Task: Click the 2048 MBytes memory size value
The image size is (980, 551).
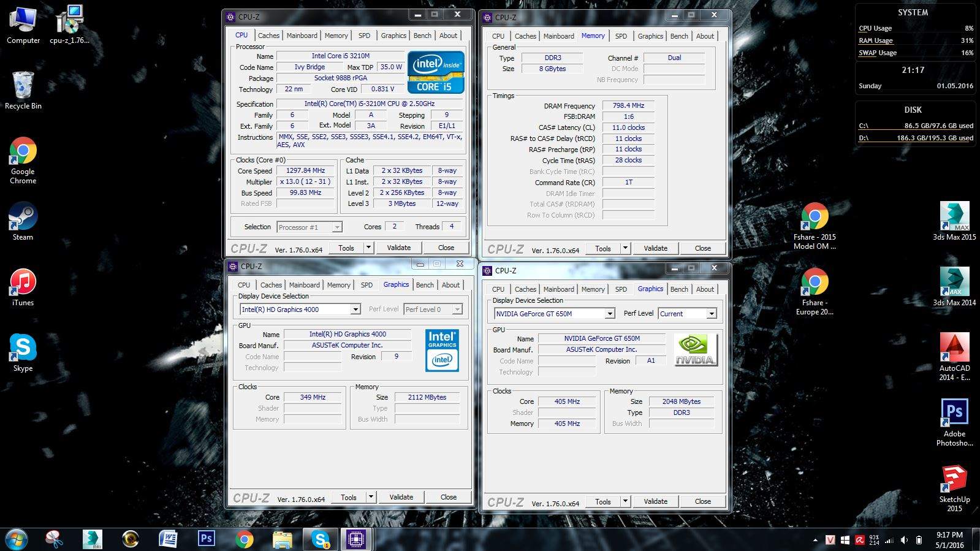Action: click(x=681, y=401)
